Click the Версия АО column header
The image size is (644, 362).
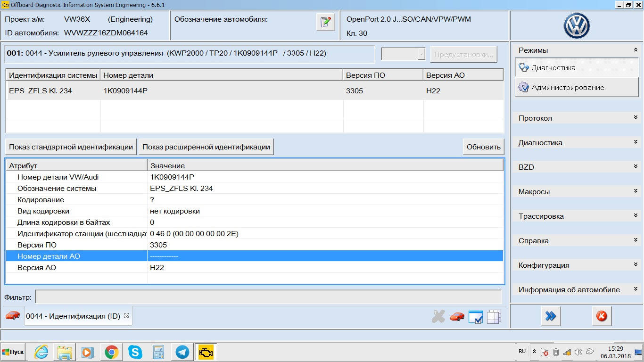tap(463, 75)
